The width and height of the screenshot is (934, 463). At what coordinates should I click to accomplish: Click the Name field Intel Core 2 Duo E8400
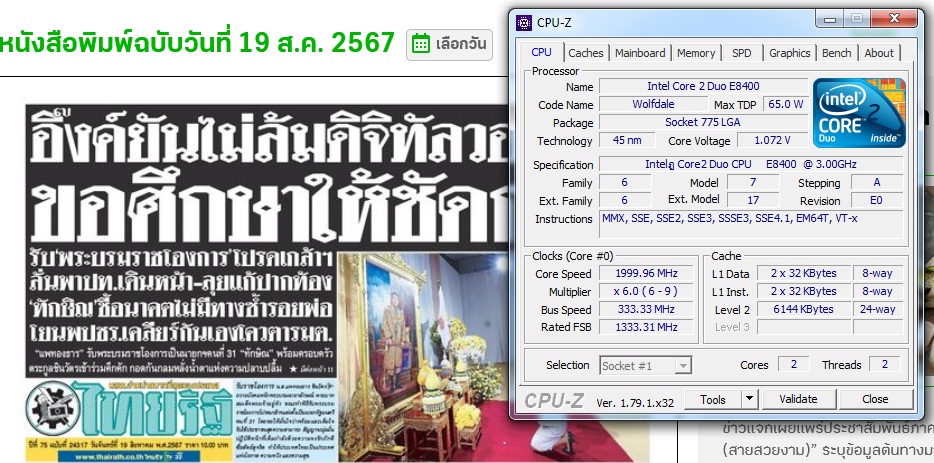703,86
